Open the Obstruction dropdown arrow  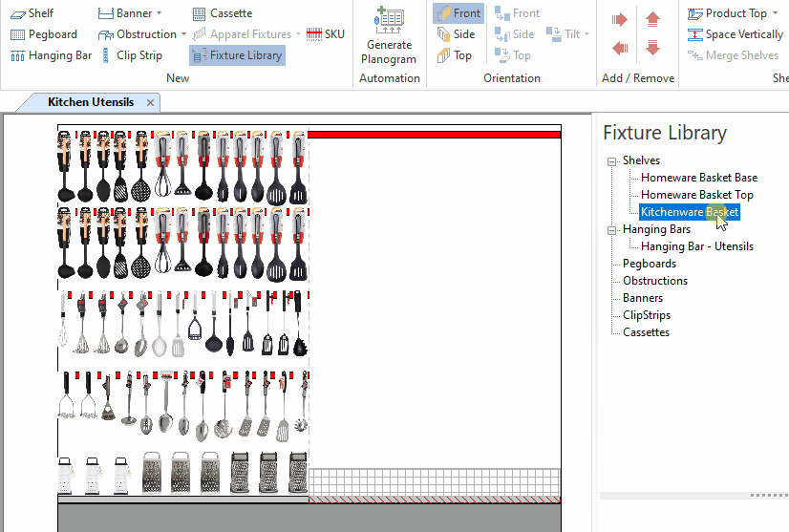(x=183, y=34)
